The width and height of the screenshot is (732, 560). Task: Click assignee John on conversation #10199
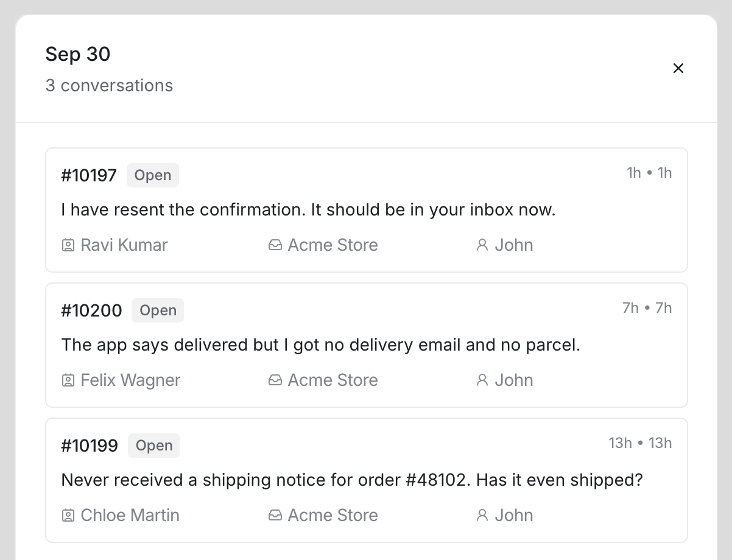tap(514, 516)
